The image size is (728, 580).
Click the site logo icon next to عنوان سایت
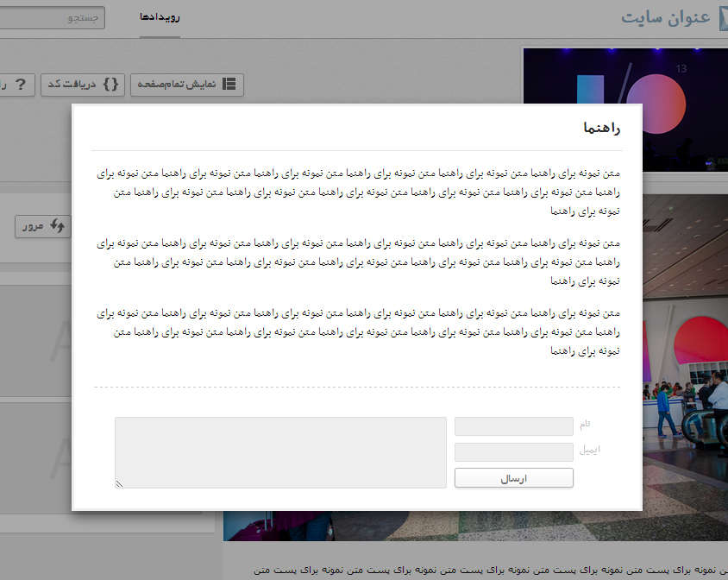[723, 16]
